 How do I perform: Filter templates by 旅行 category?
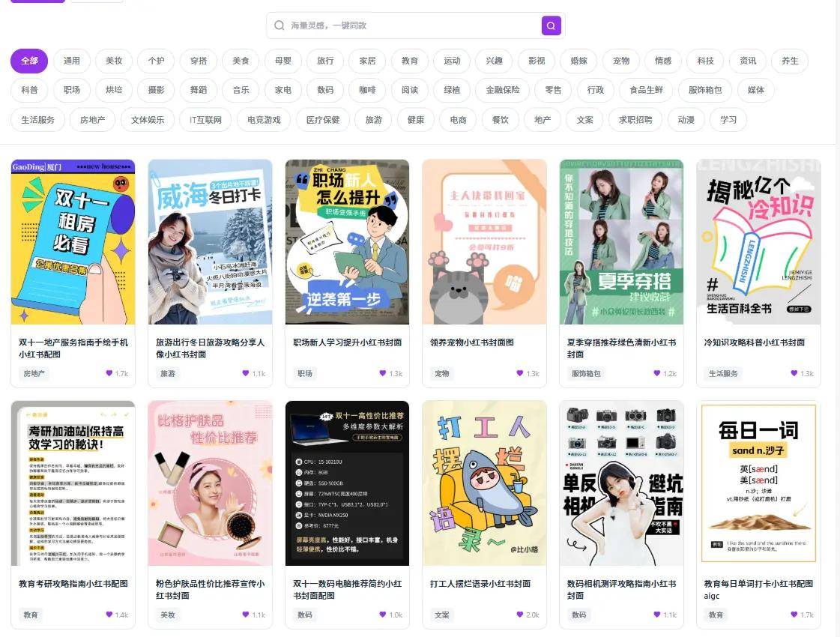click(325, 61)
